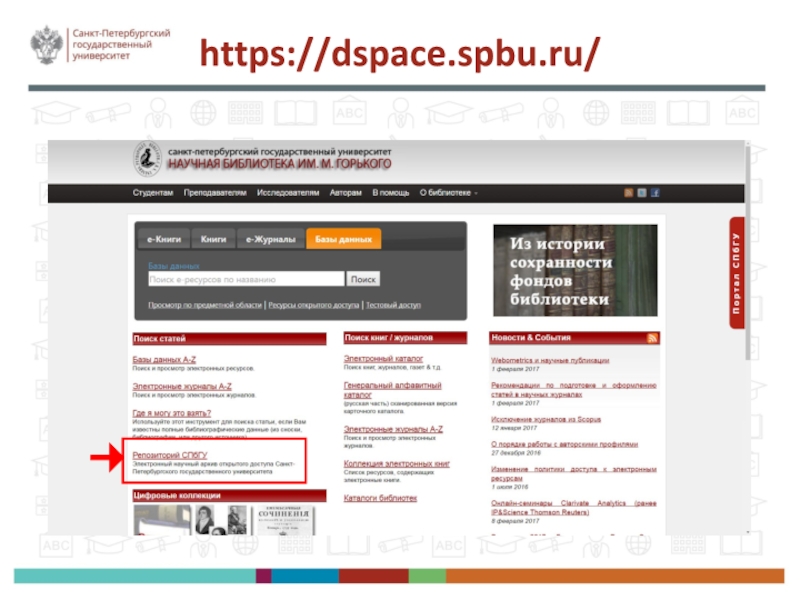The height and width of the screenshot is (600, 800).
Task: Open Ресурсы открытого доступа link
Action: pos(314,305)
